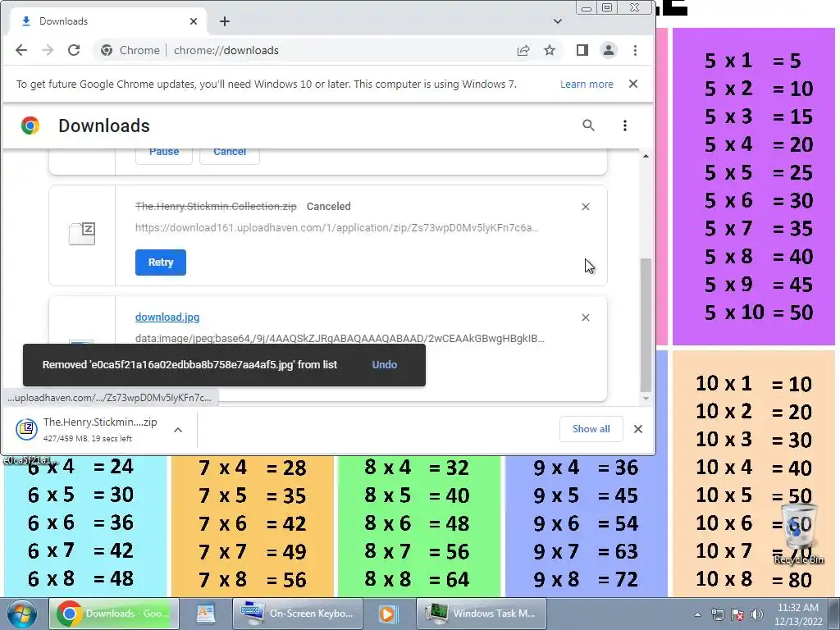Click the 'Downloads' page heading
The image size is (840, 630).
click(104, 126)
